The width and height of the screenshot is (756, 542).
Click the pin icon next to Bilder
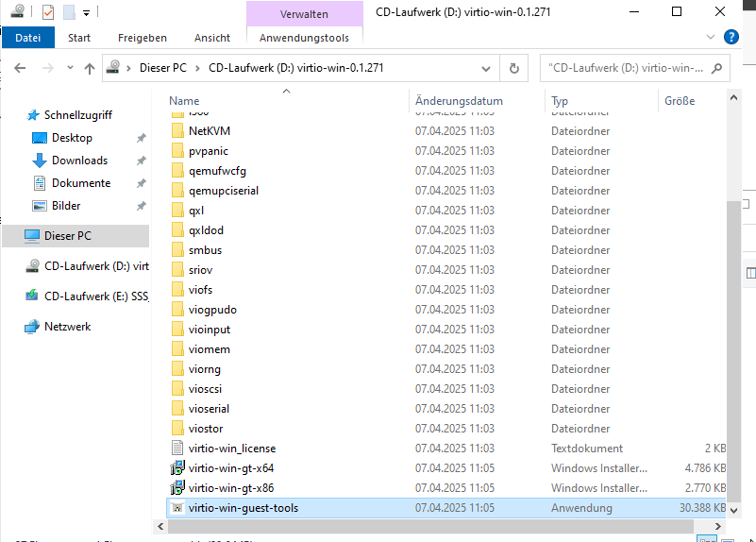coord(141,206)
